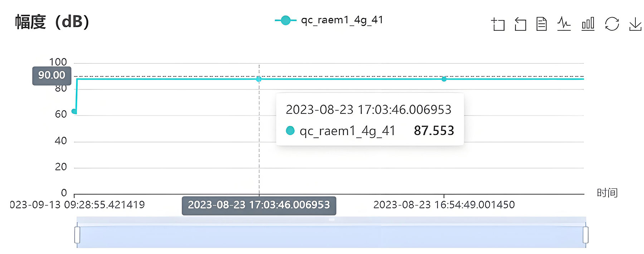Click the 2023-08-23 16:54:49.001450 axis label
Viewport: 644px width, 254px height.
[444, 205]
